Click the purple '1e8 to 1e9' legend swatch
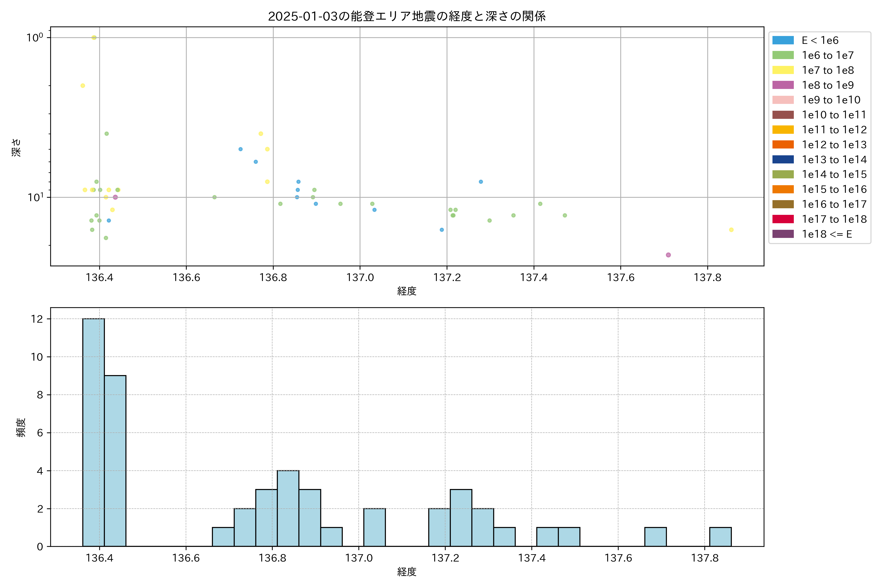This screenshot has height=588, width=882. [x=783, y=85]
